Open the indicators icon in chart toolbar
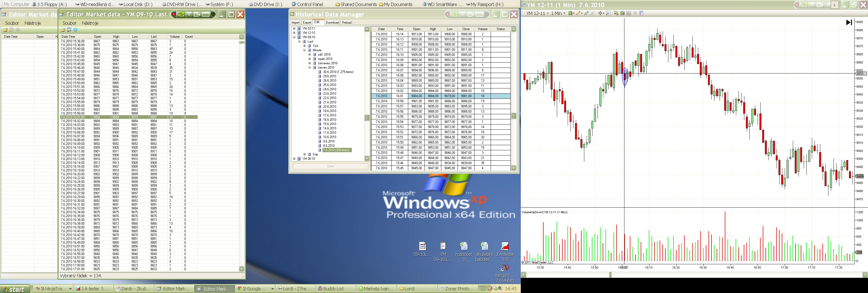This screenshot has width=868, height=293. 623,13
